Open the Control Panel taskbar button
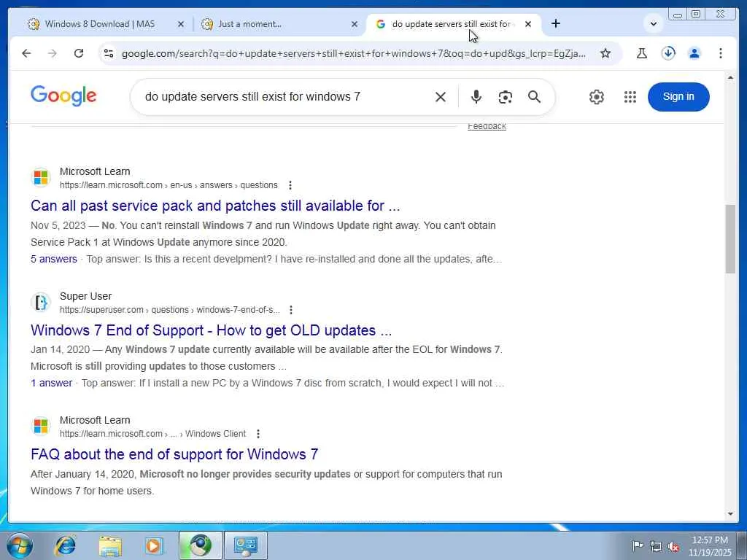Image resolution: width=747 pixels, height=560 pixels. tap(246, 545)
